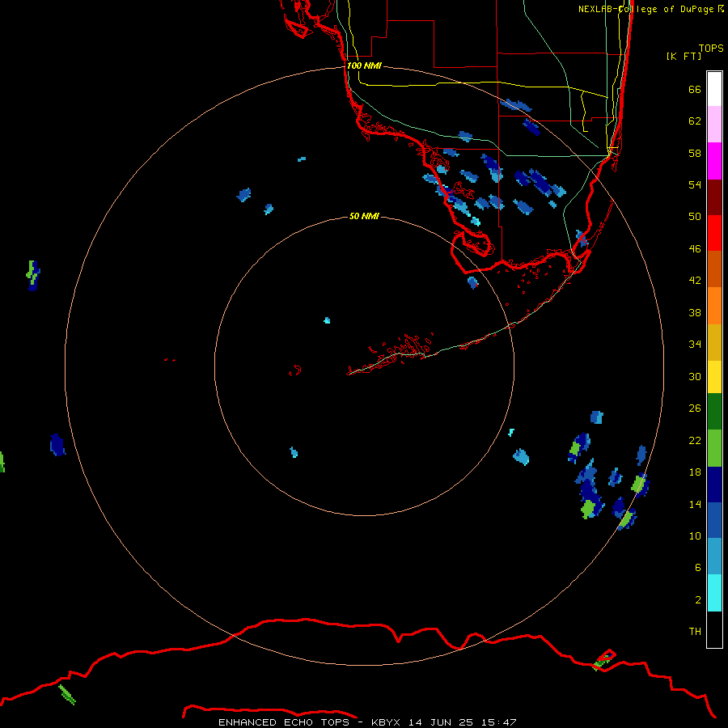Click the cyan 2 kft legend swatch
728x728 pixels.
714,593
